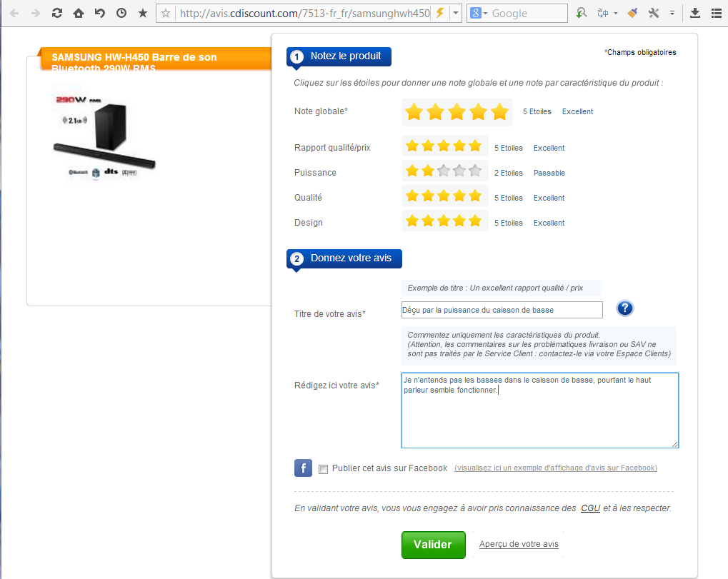Focus the Google search box
The height and width of the screenshot is (579, 728).
(x=528, y=14)
